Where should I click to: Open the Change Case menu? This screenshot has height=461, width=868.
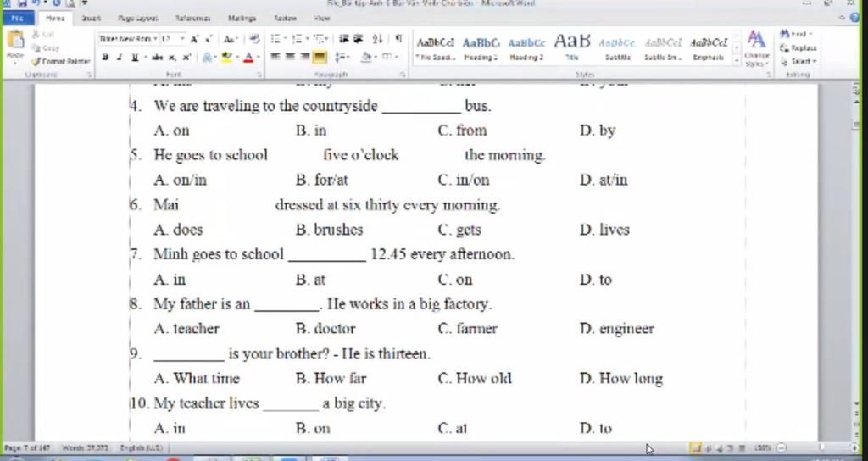pyautogui.click(x=230, y=39)
